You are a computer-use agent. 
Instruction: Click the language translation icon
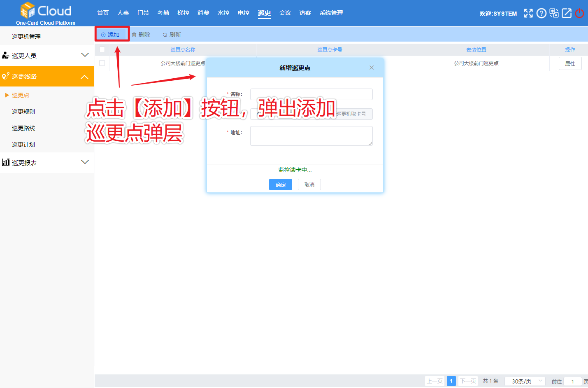click(x=554, y=13)
